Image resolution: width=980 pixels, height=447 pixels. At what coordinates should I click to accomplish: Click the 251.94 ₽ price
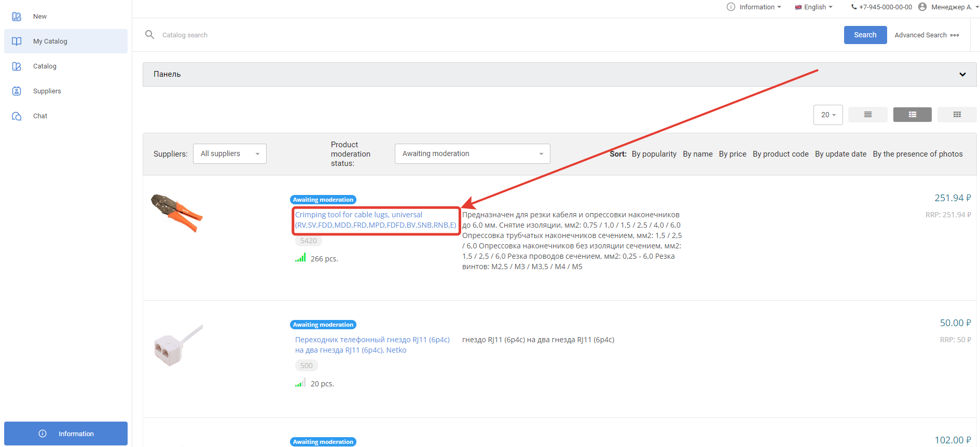tap(953, 198)
